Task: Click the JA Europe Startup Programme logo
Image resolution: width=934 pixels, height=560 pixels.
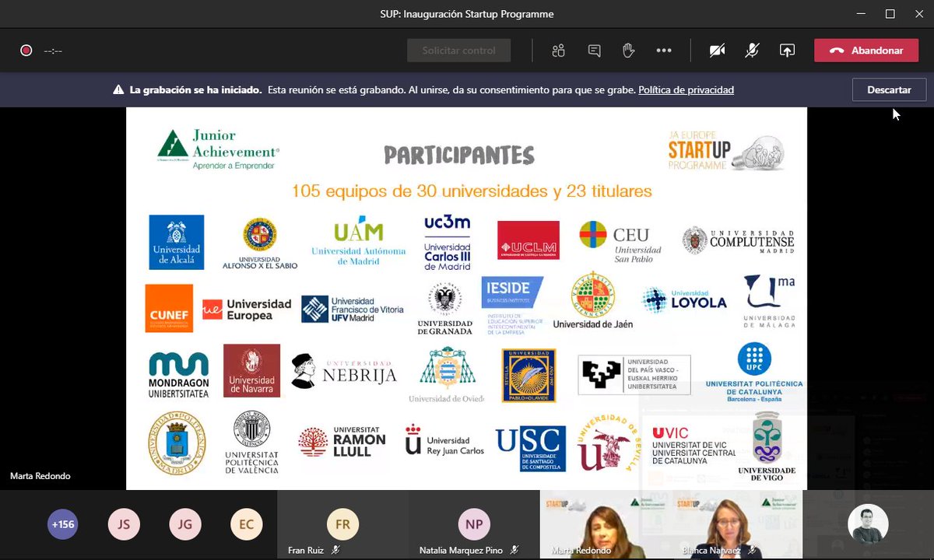Action: tap(725, 150)
